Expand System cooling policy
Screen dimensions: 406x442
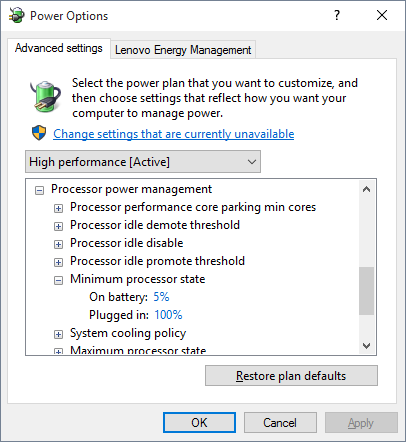pyautogui.click(x=58, y=334)
